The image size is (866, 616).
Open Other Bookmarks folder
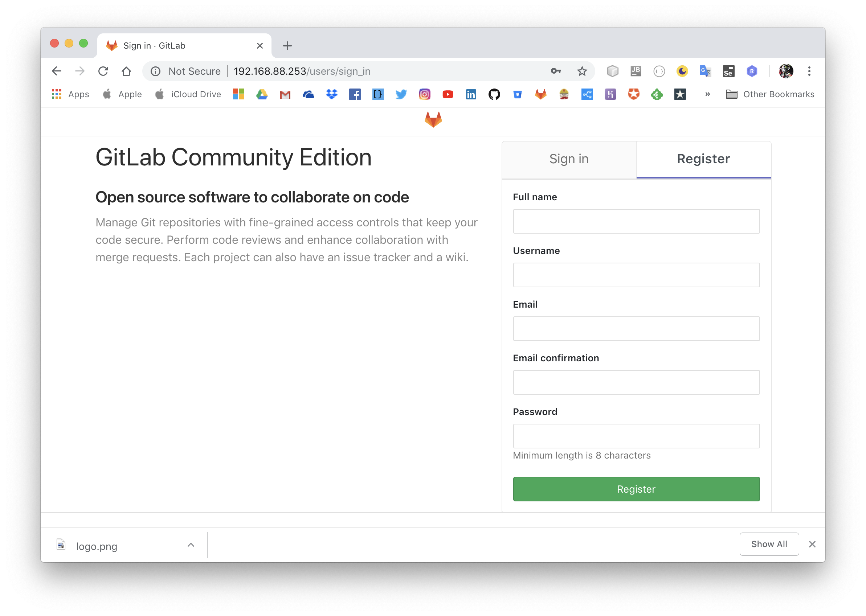click(x=769, y=94)
